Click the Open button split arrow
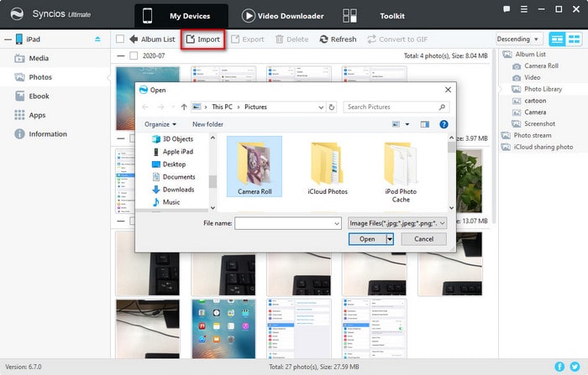The width and height of the screenshot is (588, 375). pos(390,239)
